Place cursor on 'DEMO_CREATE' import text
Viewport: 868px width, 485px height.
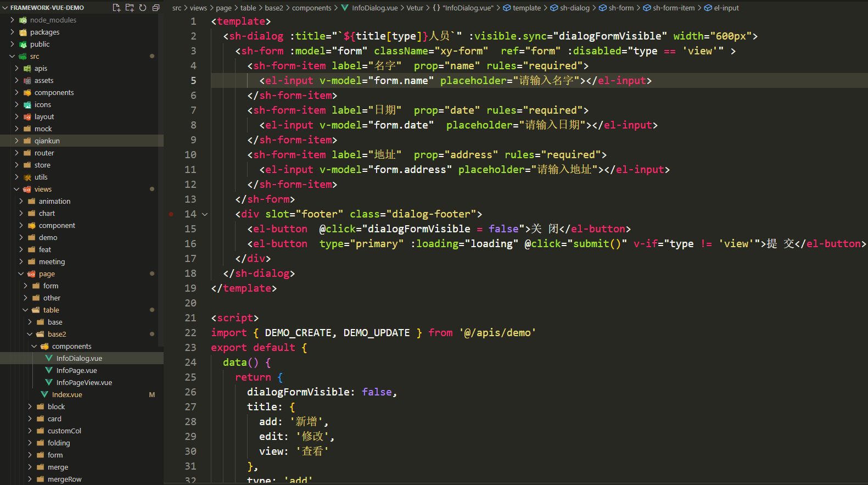[298, 333]
